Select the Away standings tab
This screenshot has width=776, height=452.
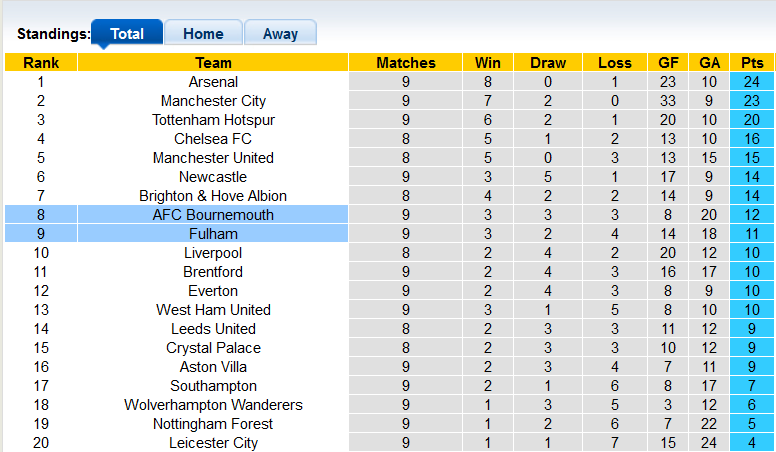click(280, 34)
